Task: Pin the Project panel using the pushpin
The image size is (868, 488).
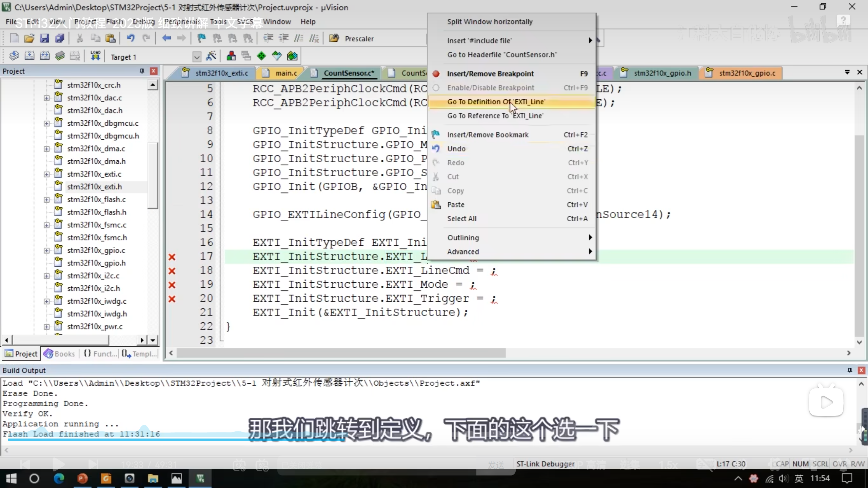Action: [142, 71]
